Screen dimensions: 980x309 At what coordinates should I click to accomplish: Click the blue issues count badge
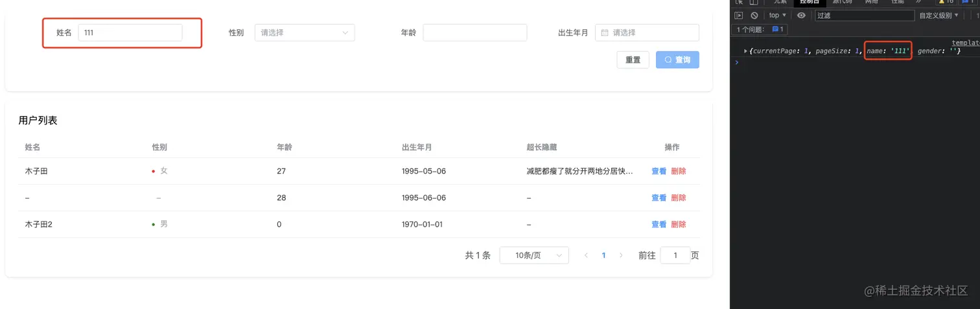coord(778,29)
